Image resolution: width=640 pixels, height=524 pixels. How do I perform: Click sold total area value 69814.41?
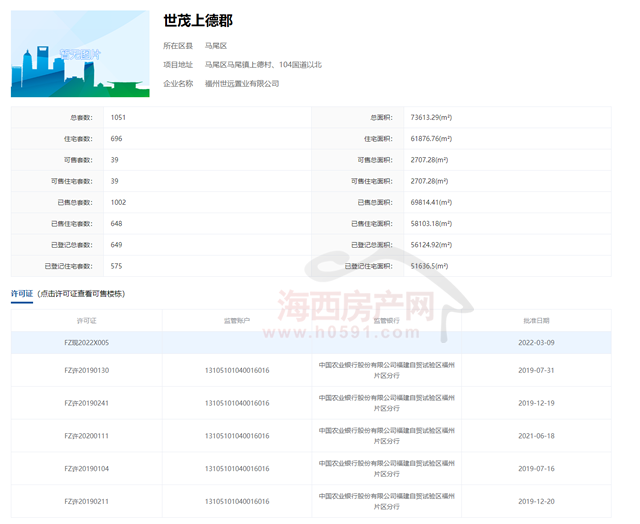[x=431, y=202]
